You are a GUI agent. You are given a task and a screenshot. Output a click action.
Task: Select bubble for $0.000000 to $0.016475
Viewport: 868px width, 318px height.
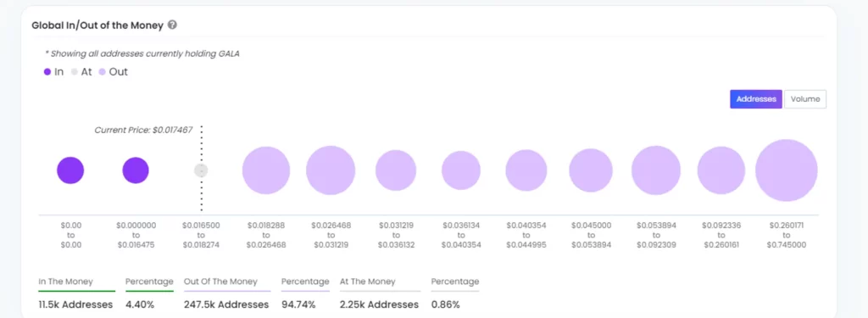pos(136,170)
